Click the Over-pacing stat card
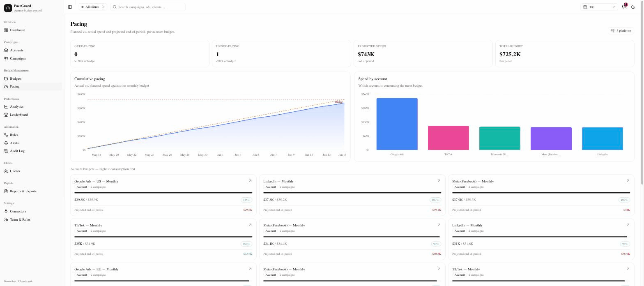The image size is (644, 286). [140, 53]
